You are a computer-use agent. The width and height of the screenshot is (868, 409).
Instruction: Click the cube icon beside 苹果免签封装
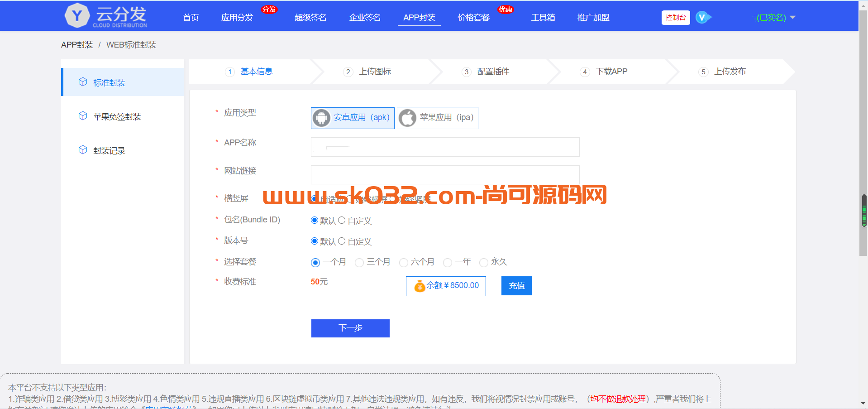(x=83, y=116)
